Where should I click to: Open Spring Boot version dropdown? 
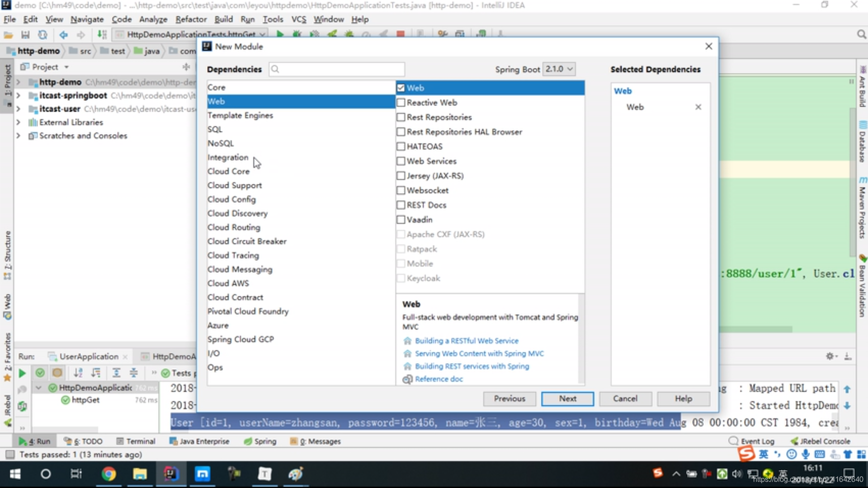coord(559,69)
